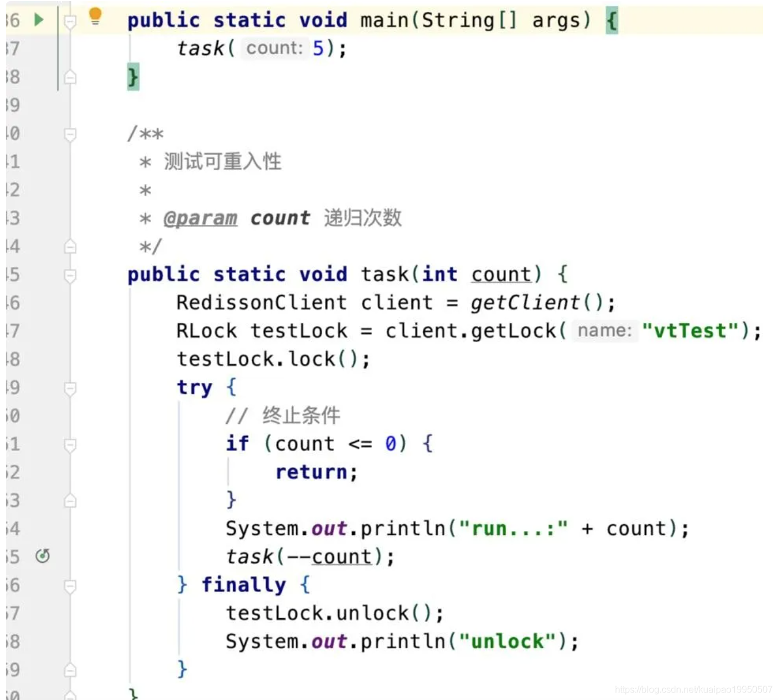Collapse the task method using its gutter arrow
This screenshot has height=700, width=778.
[70, 275]
